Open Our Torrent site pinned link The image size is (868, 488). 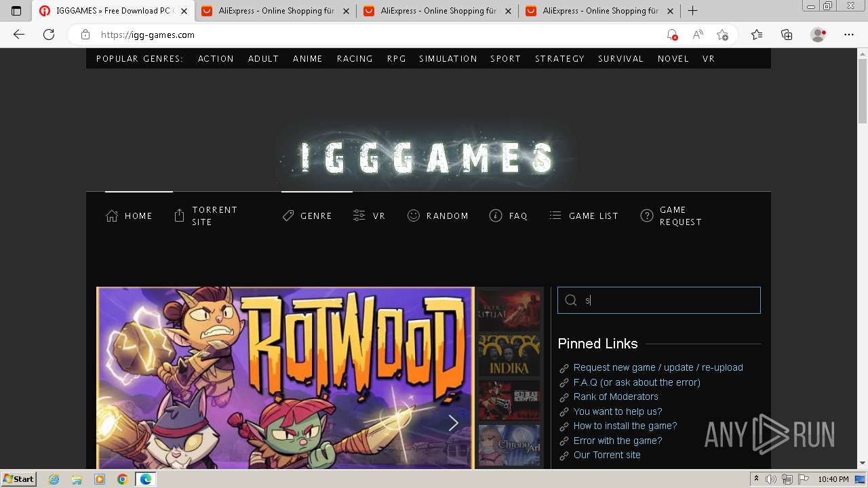(607, 455)
